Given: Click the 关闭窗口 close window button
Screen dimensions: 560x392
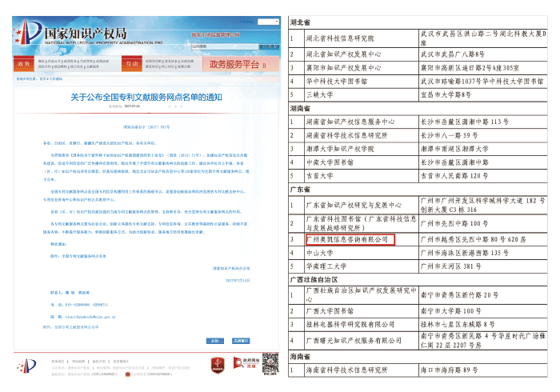Looking at the screenshot, I should coord(239,340).
